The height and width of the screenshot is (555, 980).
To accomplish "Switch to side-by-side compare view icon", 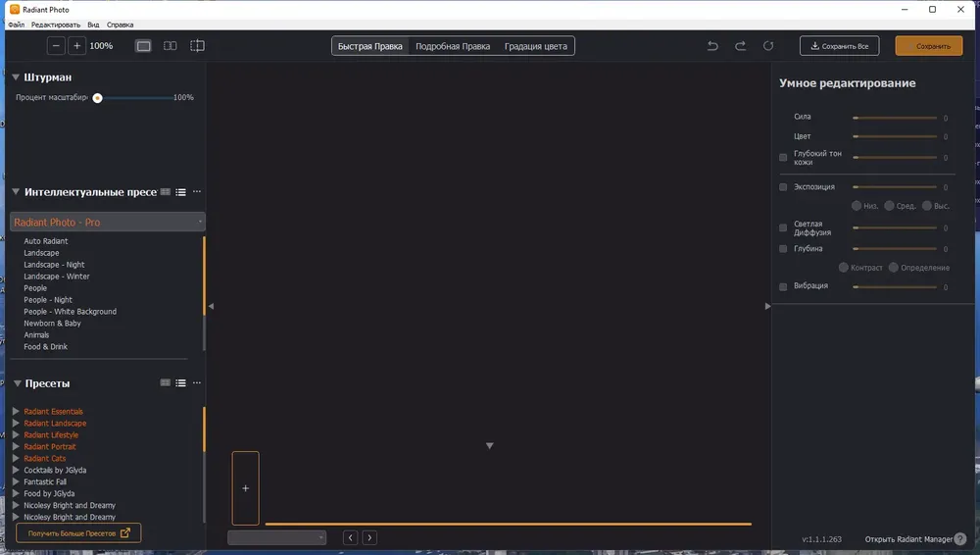I will [170, 46].
